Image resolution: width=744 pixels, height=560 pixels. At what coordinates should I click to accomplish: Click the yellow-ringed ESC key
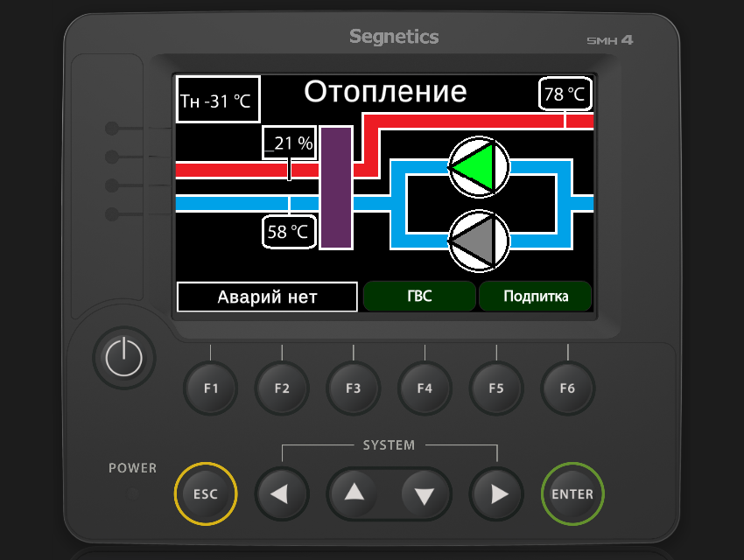tap(206, 493)
